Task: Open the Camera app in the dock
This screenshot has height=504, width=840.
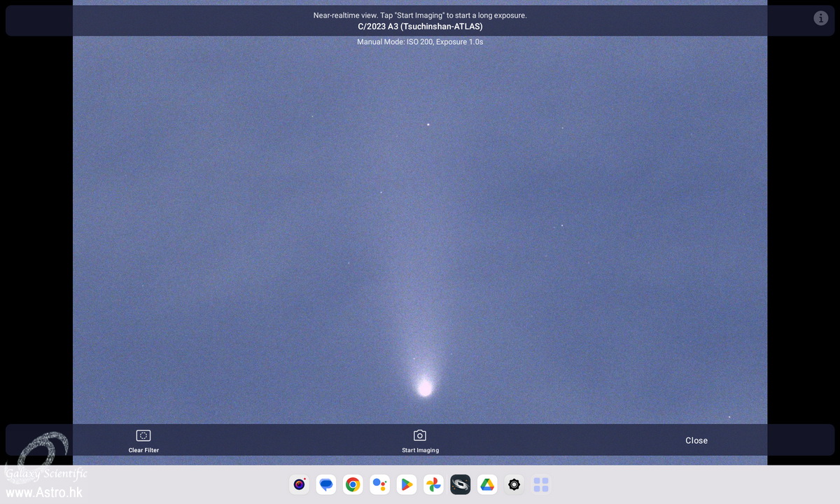Action: [x=300, y=484]
